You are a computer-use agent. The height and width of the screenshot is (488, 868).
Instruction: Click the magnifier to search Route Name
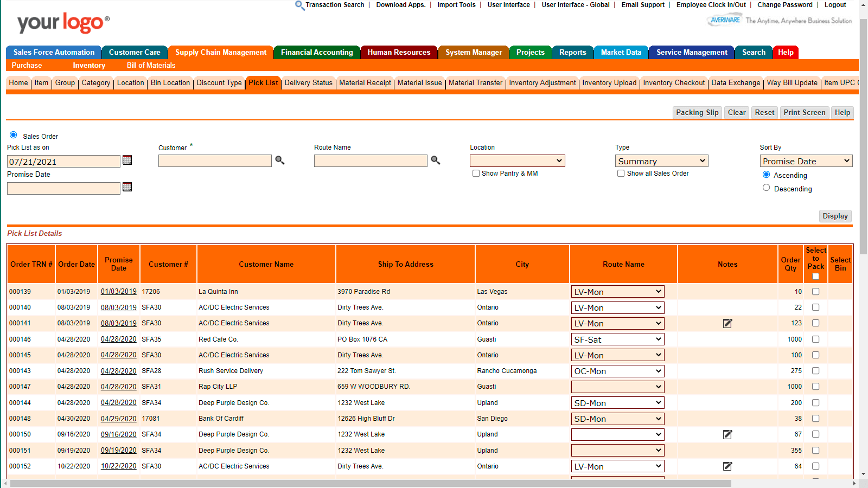[x=436, y=160]
